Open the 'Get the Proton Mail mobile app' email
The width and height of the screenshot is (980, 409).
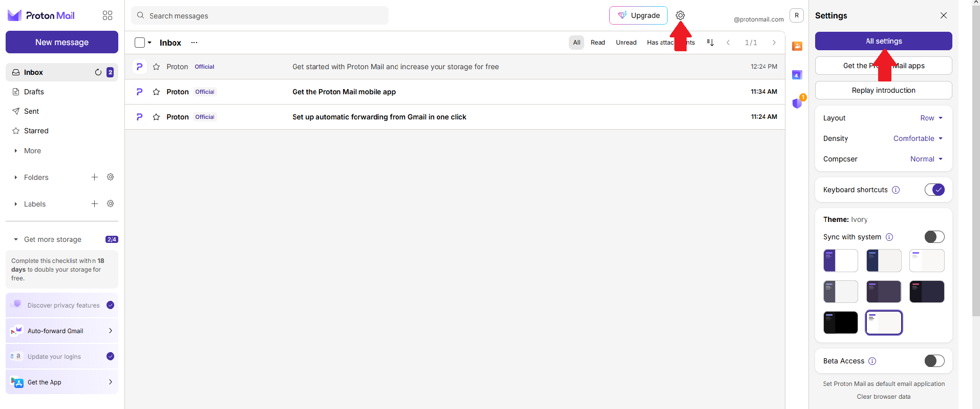[x=455, y=92]
